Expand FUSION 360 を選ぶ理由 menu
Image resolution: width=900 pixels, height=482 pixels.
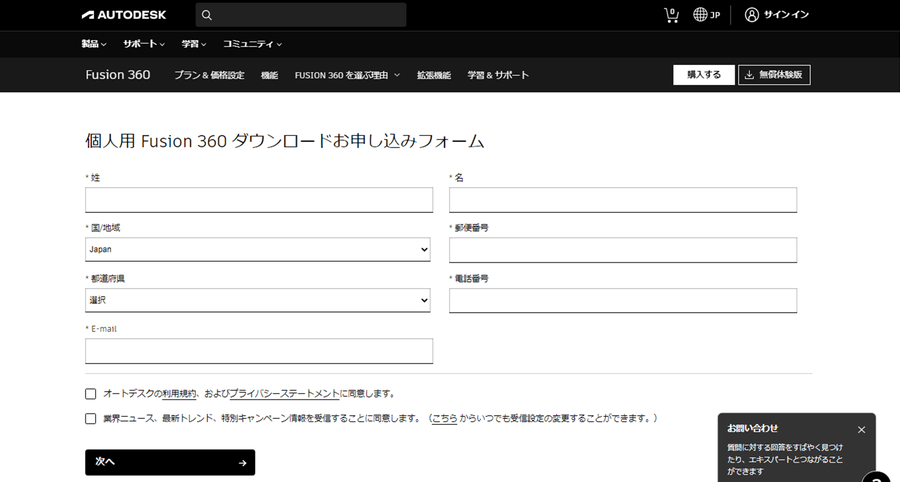click(346, 75)
